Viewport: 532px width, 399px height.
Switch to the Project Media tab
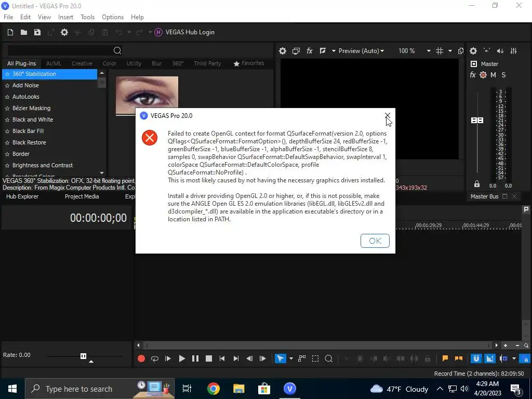82,196
